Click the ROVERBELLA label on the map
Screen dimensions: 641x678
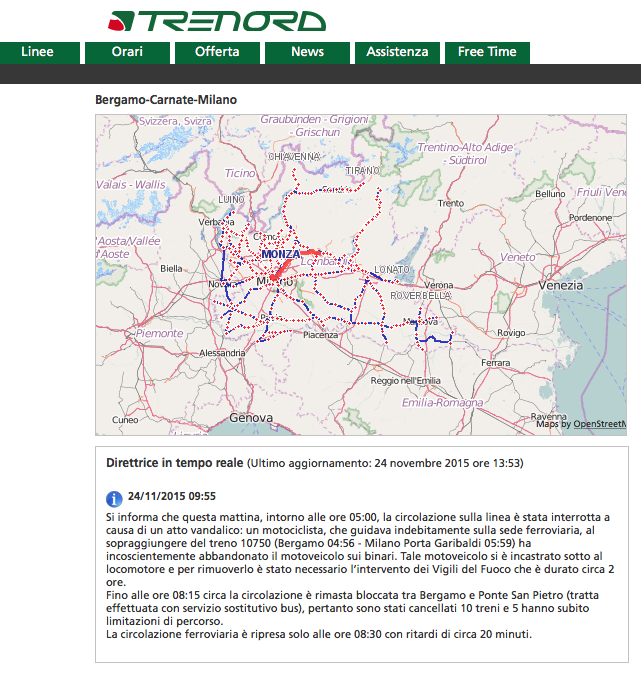click(x=421, y=296)
